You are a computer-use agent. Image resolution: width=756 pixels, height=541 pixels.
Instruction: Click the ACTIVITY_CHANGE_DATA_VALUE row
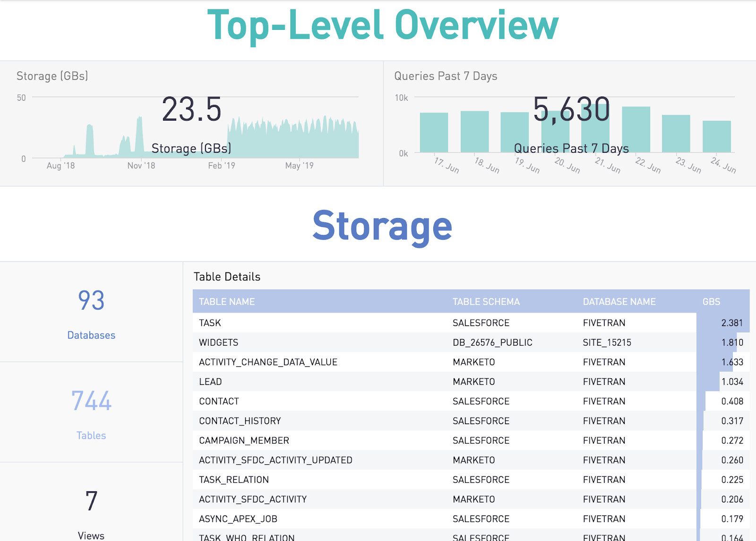click(471, 362)
